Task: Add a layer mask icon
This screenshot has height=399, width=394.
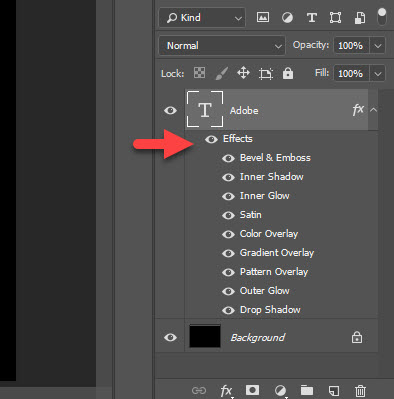Action: [252, 390]
